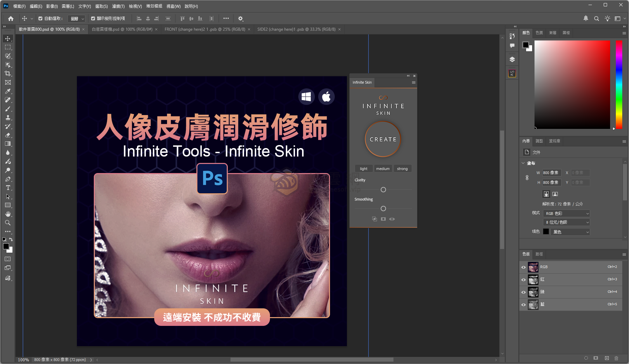Switch to the 色票 Swatches tab

click(x=539, y=33)
